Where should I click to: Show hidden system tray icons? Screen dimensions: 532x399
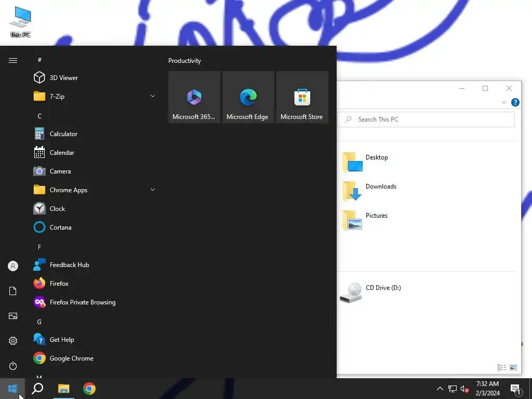click(440, 389)
